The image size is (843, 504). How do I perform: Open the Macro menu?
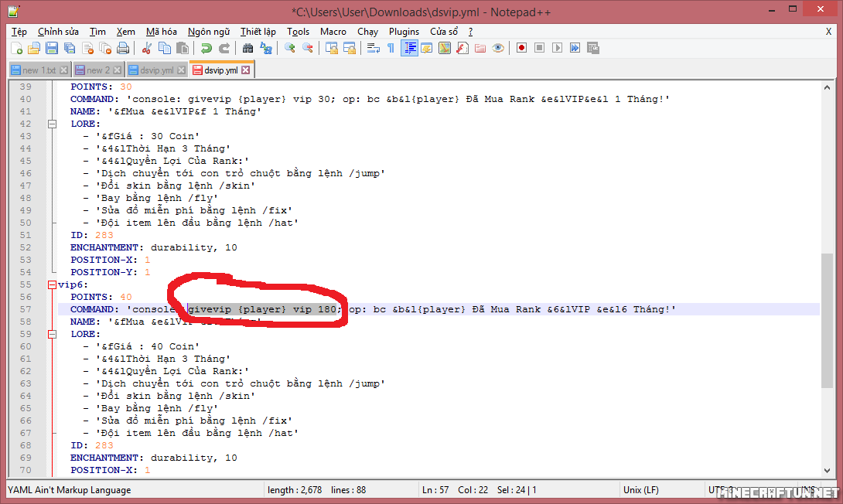pyautogui.click(x=333, y=32)
